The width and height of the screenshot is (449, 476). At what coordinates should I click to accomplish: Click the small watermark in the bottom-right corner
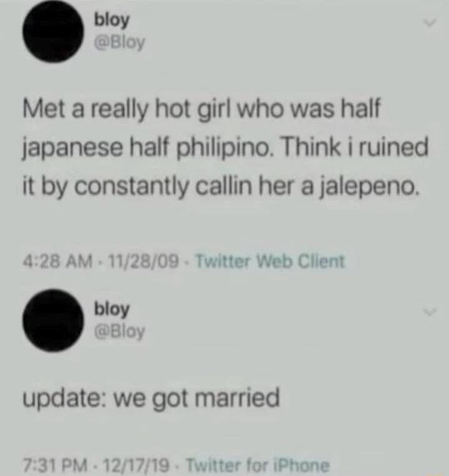coord(435,474)
